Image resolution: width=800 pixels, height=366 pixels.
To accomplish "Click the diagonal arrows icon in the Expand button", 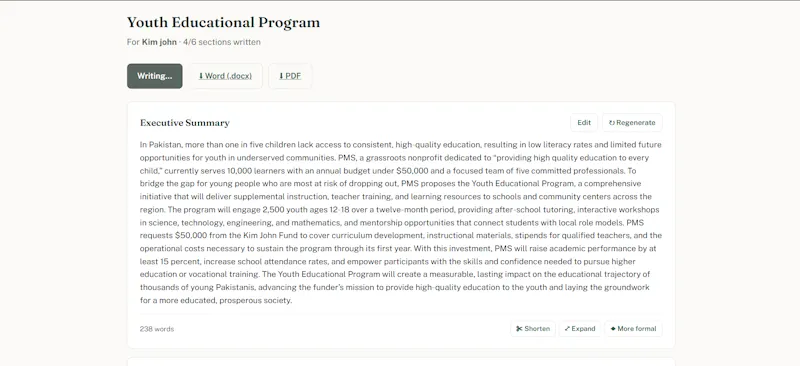I will [x=567, y=329].
